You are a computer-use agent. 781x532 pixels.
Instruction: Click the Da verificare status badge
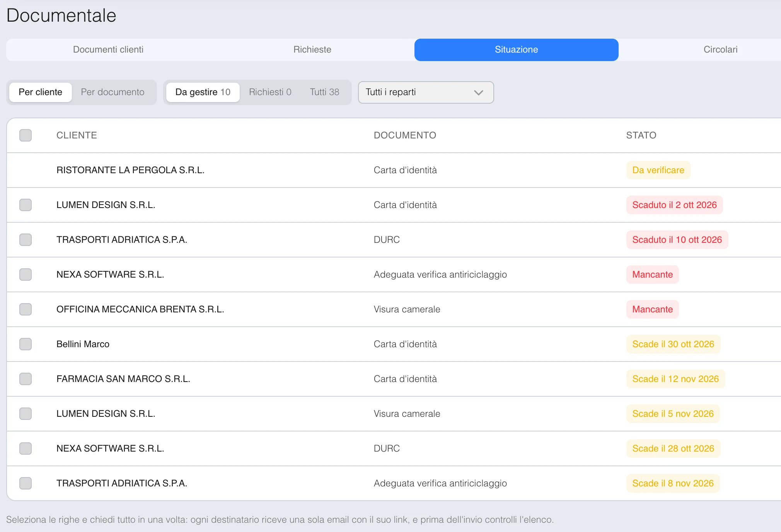[658, 170]
